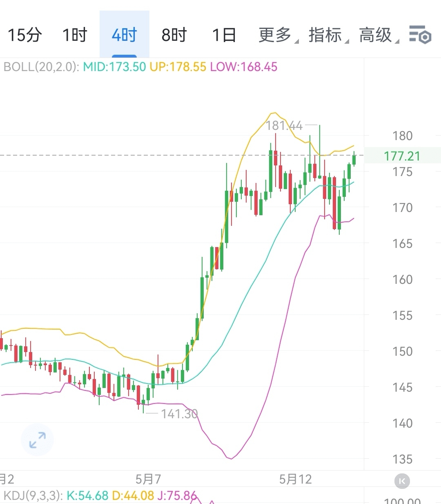
Task: Open chart settings list icon
Action: pyautogui.click(x=420, y=35)
